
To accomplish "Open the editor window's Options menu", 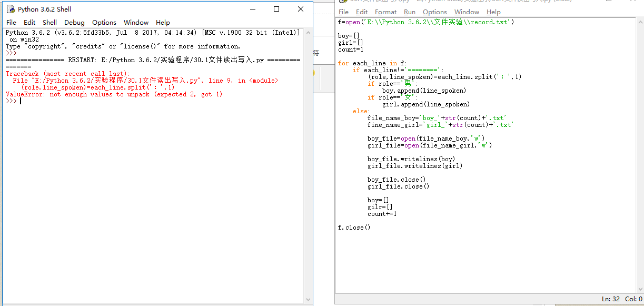I will point(434,12).
